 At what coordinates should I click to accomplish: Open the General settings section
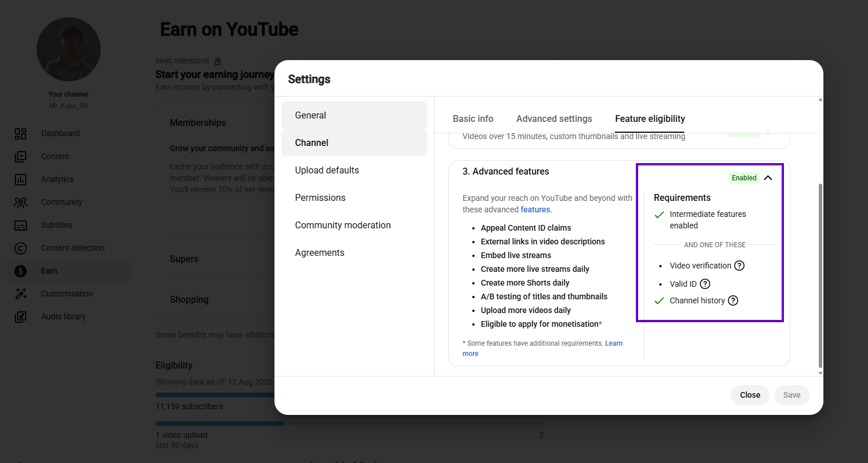point(354,115)
